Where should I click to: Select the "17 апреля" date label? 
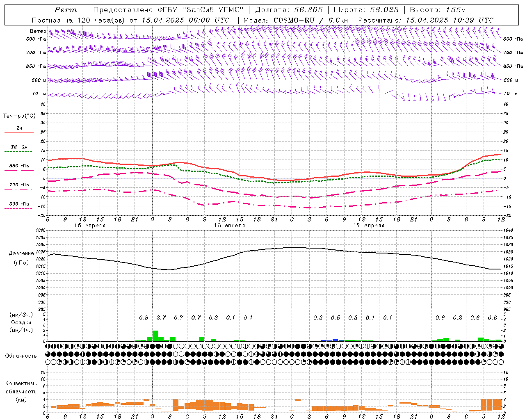click(x=369, y=226)
